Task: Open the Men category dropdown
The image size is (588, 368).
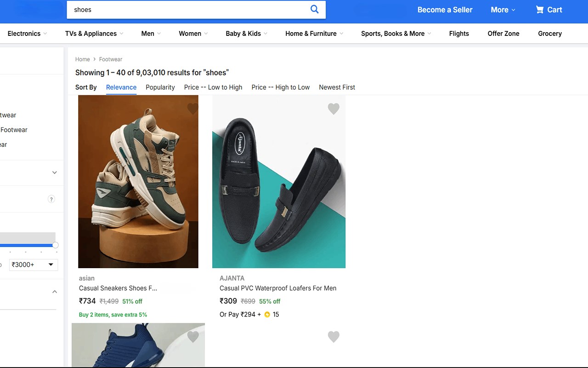Action: (x=151, y=34)
